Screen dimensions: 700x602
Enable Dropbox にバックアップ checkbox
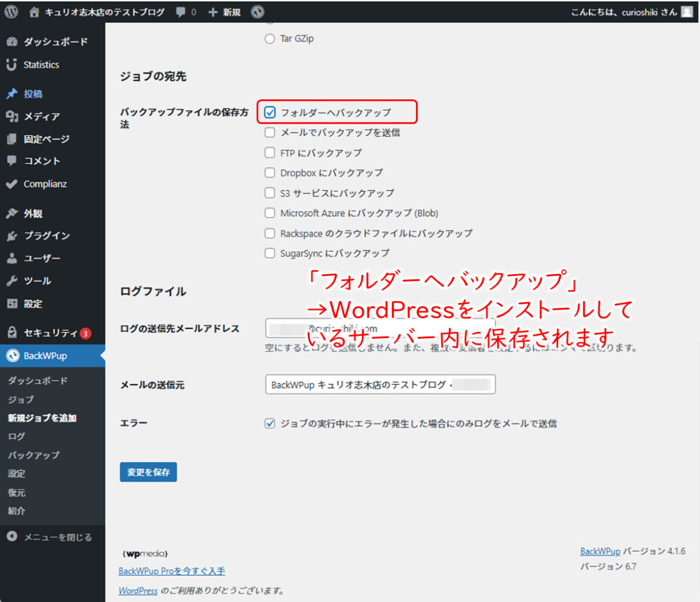tap(269, 173)
